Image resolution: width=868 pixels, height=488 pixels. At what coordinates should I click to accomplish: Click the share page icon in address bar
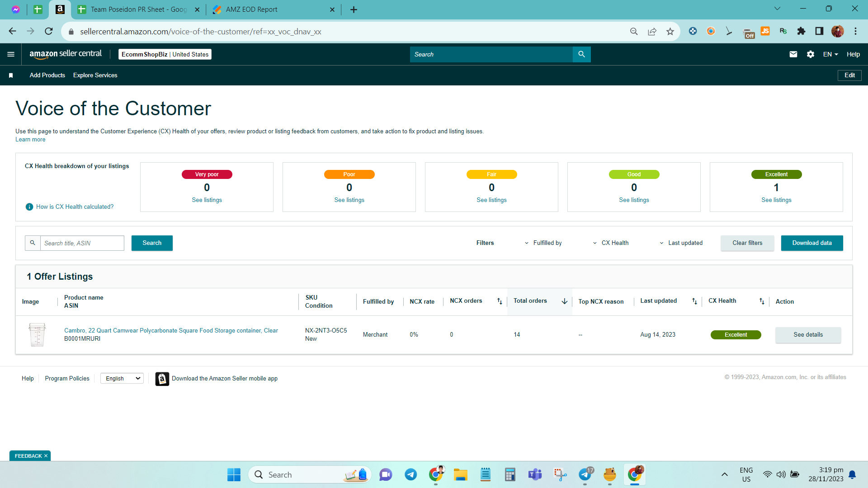(652, 31)
